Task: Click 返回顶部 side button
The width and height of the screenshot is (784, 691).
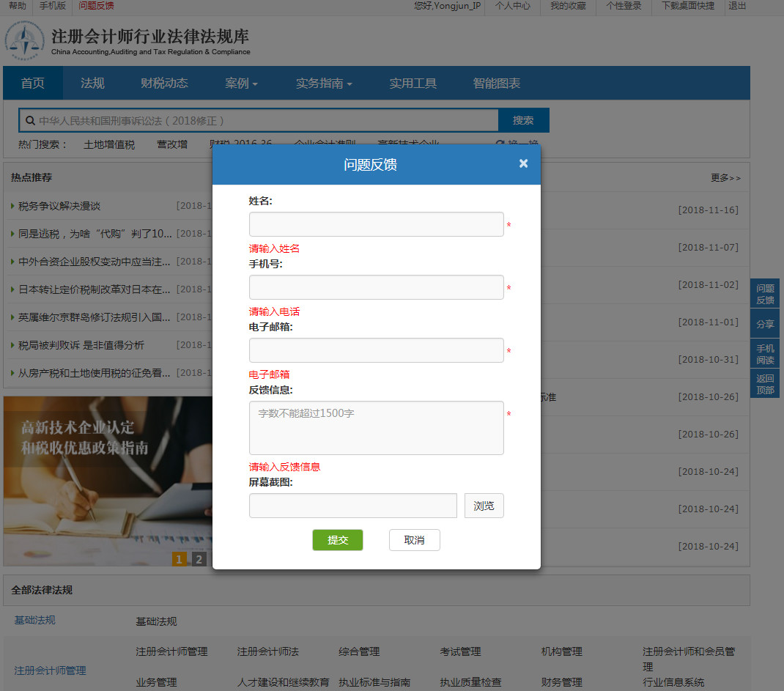Action: pyautogui.click(x=764, y=384)
